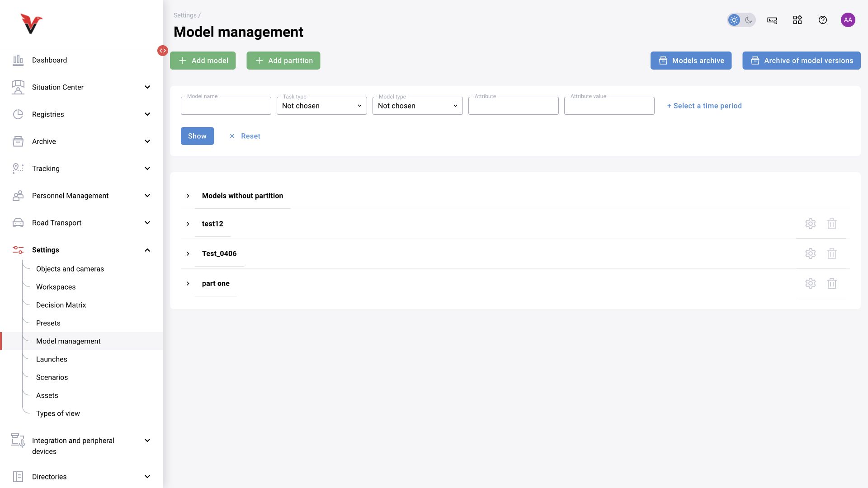
Task: Collapse the Settings menu chevron
Action: (x=147, y=250)
